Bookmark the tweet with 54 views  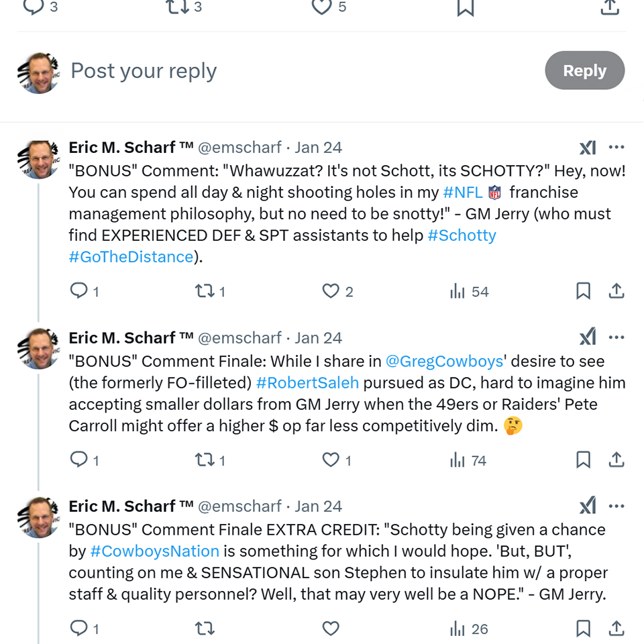[583, 291]
